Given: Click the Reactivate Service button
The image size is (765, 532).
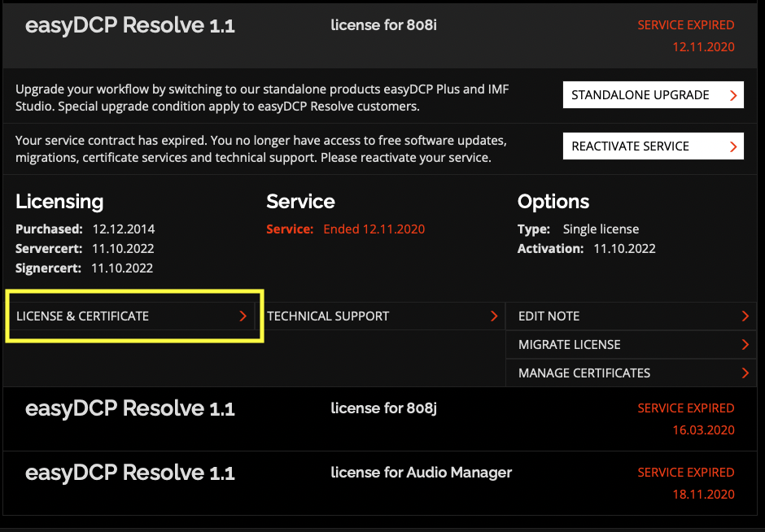Looking at the screenshot, I should [x=653, y=146].
